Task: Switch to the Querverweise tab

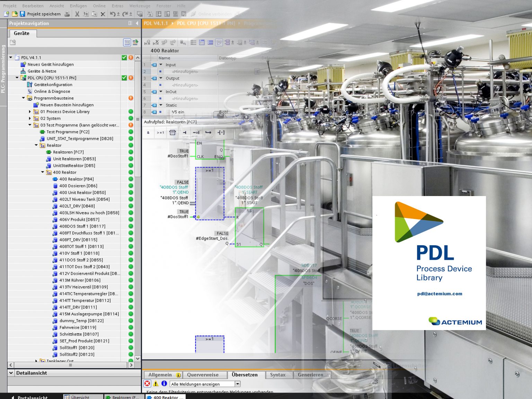Action: (202, 375)
